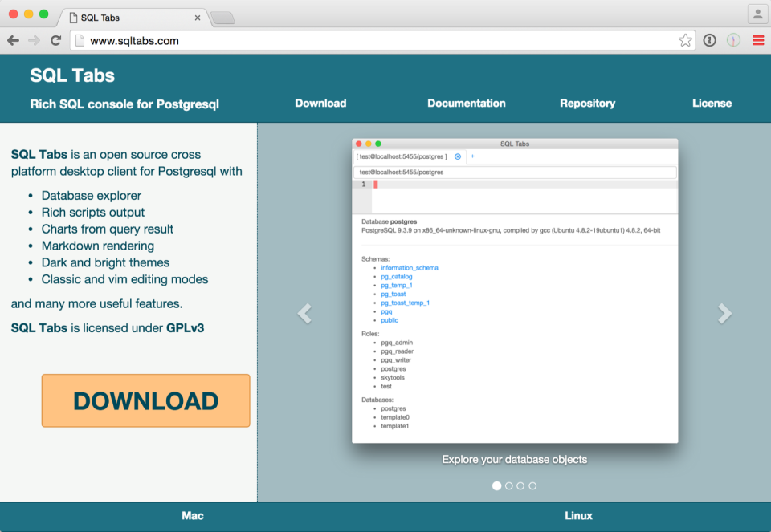This screenshot has width=771, height=532.
Task: Click the License link in the navbar
Action: click(x=712, y=103)
